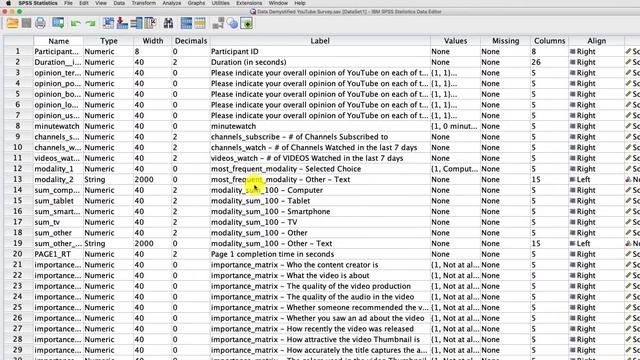Click the 'minutewatch' name cell
The height and width of the screenshot is (360, 640).
point(58,126)
